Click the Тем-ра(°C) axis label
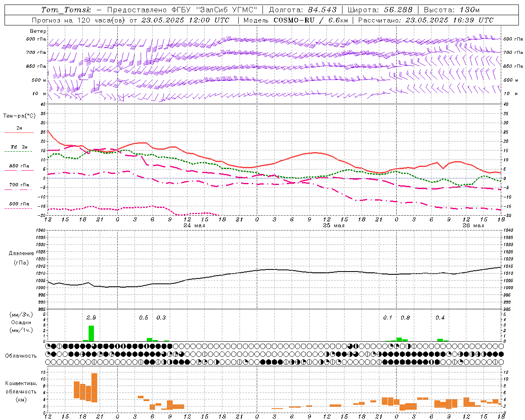525x420 pixels. pyautogui.click(x=19, y=116)
